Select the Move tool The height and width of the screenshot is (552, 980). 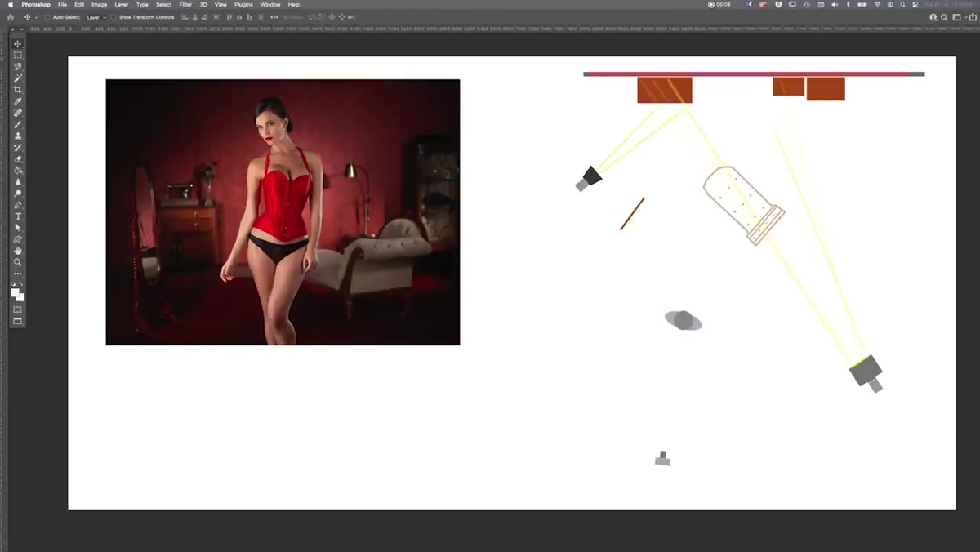(x=17, y=44)
